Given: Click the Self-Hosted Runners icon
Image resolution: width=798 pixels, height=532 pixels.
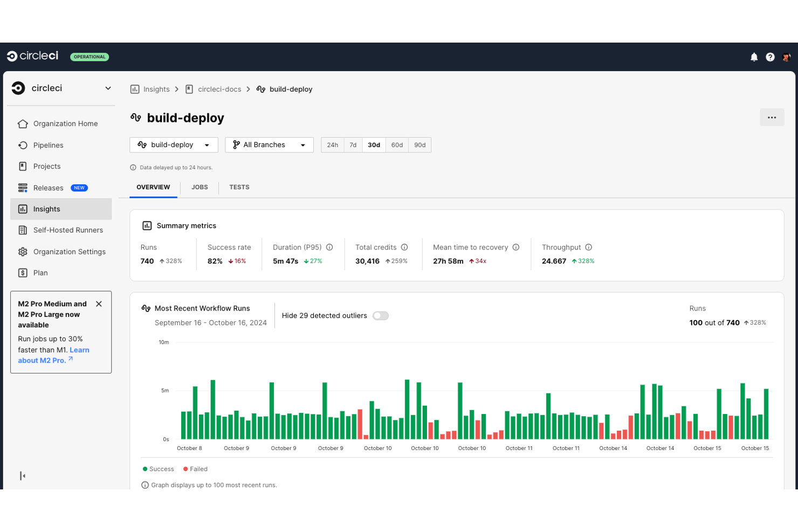Looking at the screenshot, I should [23, 230].
